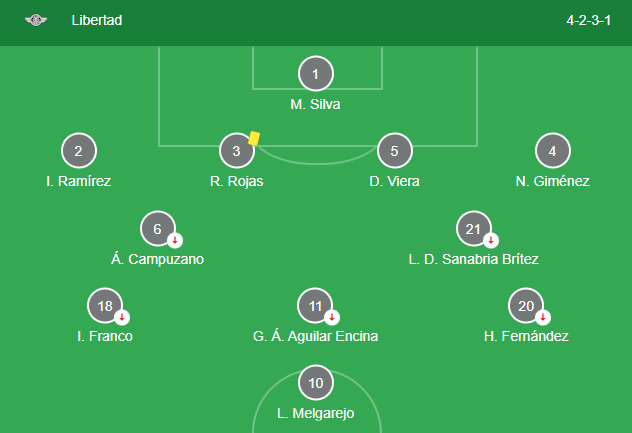The image size is (632, 433).
Task: Click the Libertad club crest icon
Action: 36,20
